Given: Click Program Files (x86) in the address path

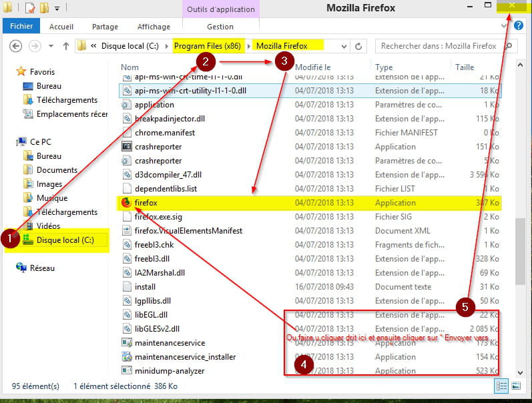Looking at the screenshot, I should [208, 46].
